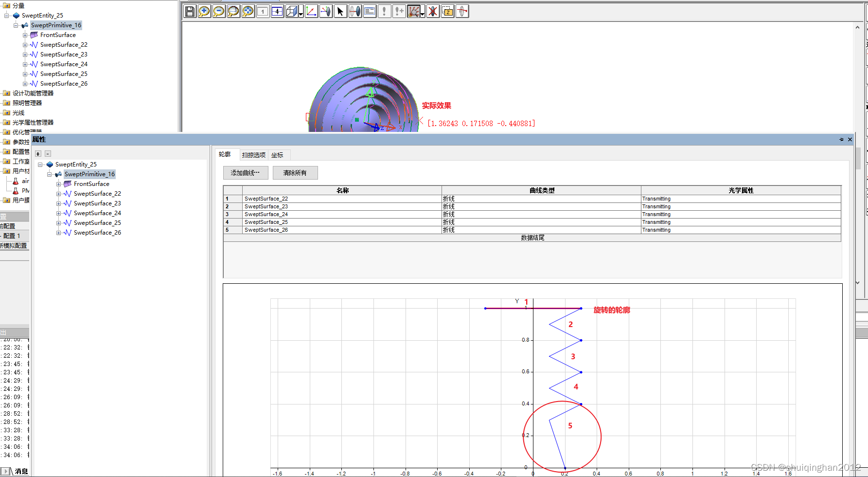Close the 属性 properties panel
Screen dimensions: 868x477
click(x=850, y=140)
